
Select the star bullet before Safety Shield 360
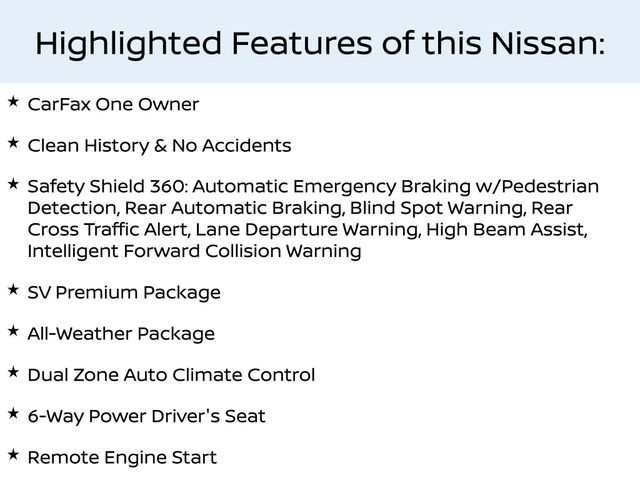pos(12,185)
